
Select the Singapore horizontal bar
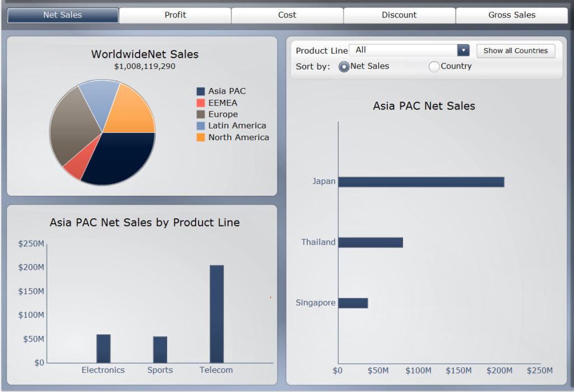click(x=353, y=303)
